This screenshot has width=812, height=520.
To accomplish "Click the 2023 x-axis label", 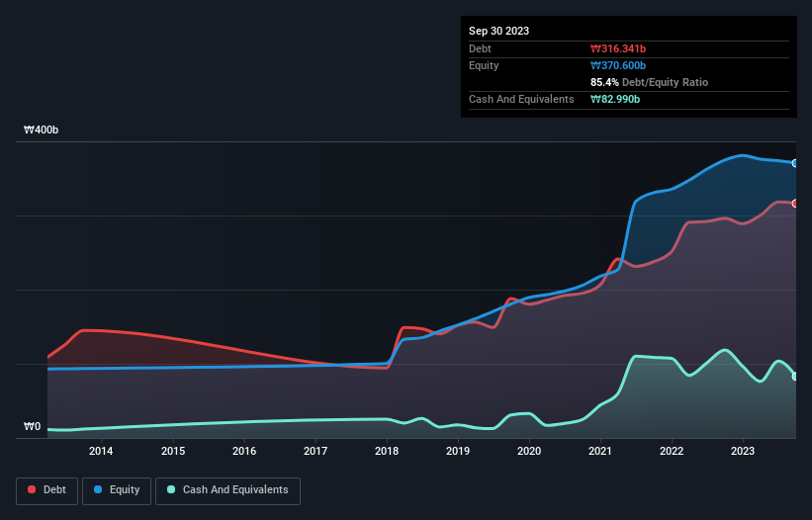I will (x=743, y=451).
